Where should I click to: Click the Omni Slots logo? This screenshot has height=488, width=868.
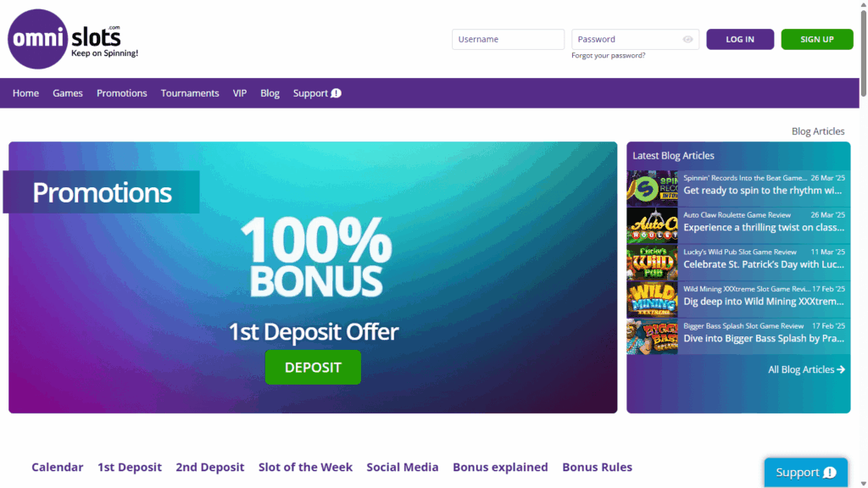tap(73, 39)
